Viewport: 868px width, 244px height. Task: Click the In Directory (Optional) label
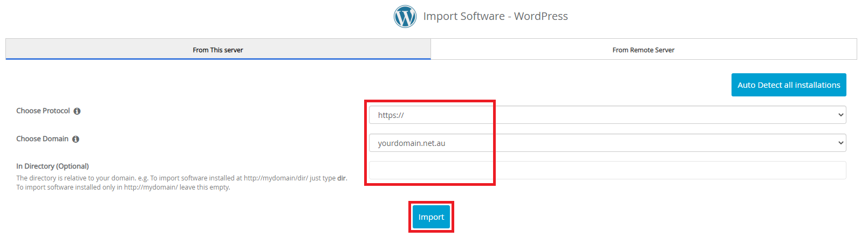52,166
